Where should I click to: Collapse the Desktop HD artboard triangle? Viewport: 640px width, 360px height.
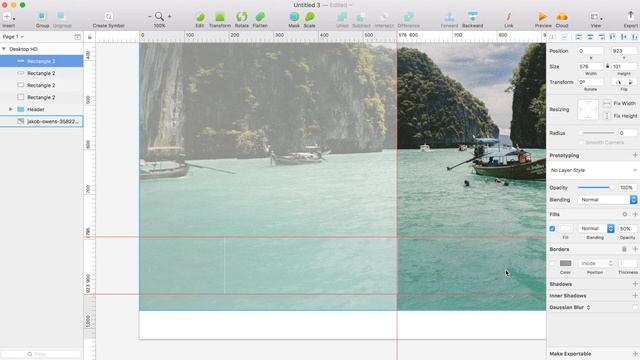click(x=4, y=49)
